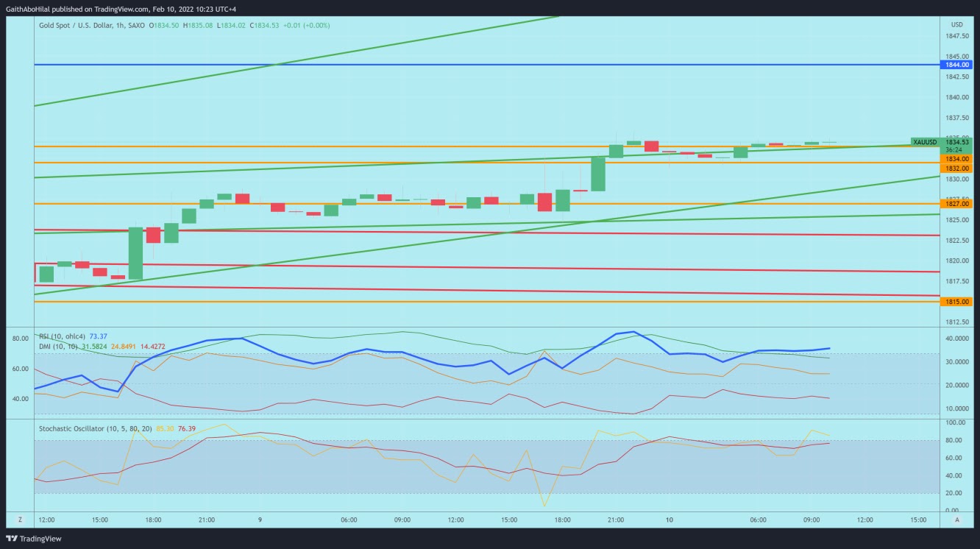Click the blue 1844.00 price label
Image resolution: width=980 pixels, height=549 pixels.
pyautogui.click(x=956, y=65)
